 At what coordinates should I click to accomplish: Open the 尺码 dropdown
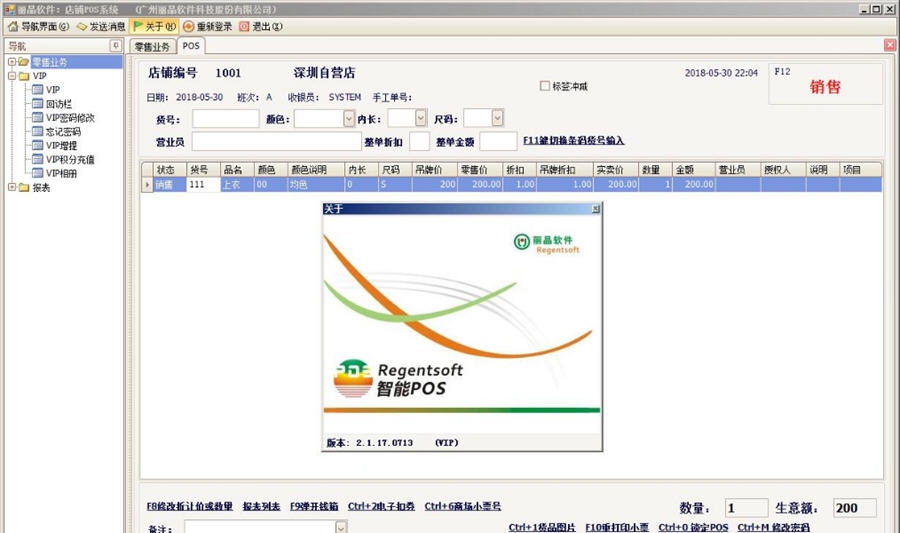click(497, 118)
